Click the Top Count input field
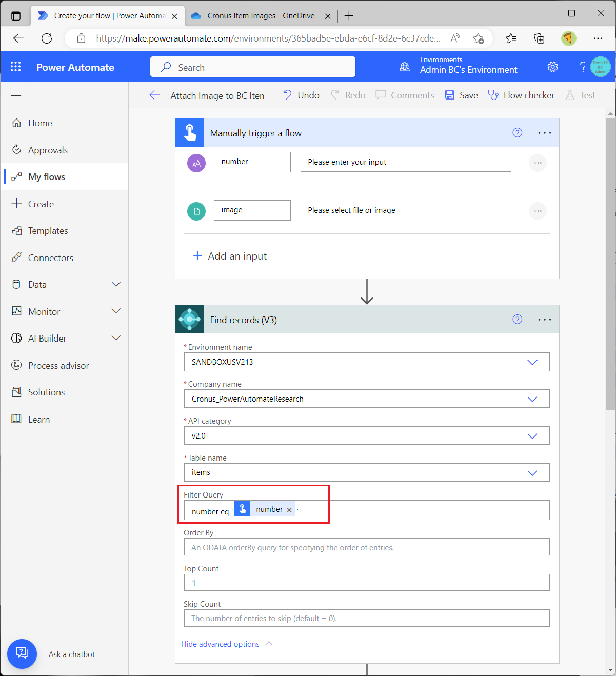 367,582
